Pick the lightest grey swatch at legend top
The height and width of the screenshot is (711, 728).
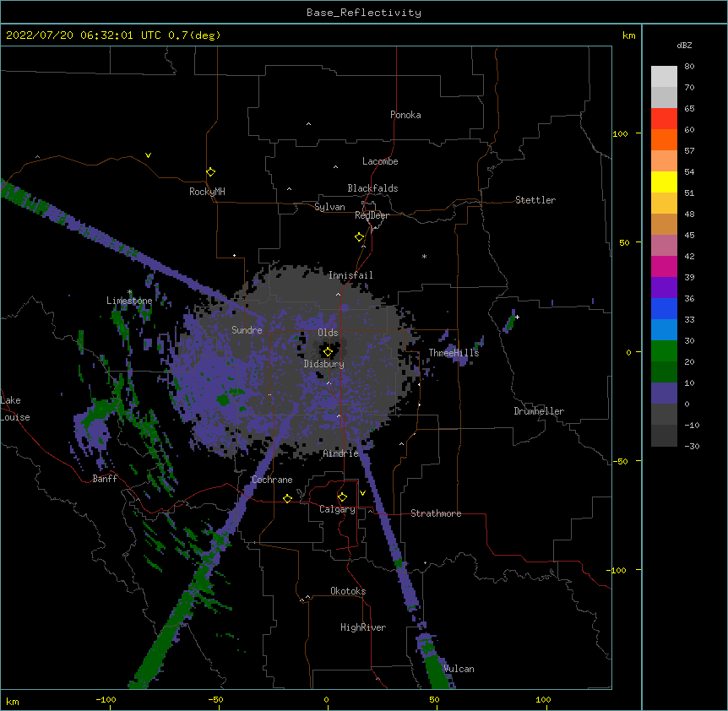point(664,77)
